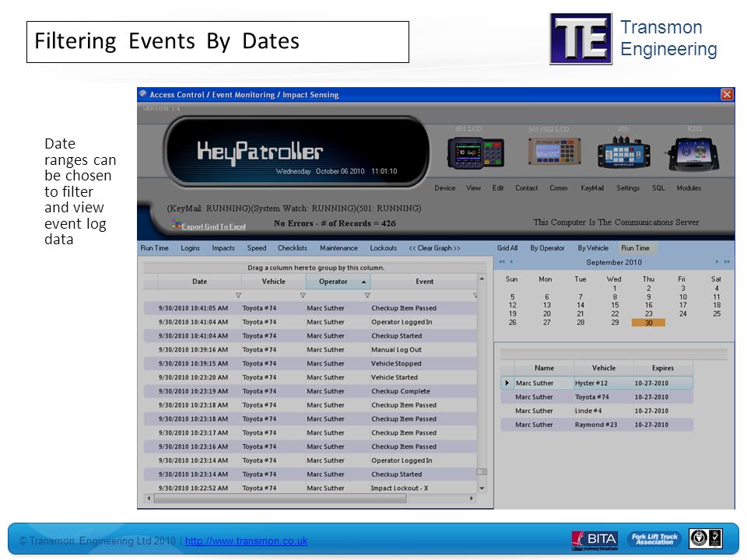Go to next month in calendar
Image resolution: width=747 pixels, height=560 pixels.
717,261
